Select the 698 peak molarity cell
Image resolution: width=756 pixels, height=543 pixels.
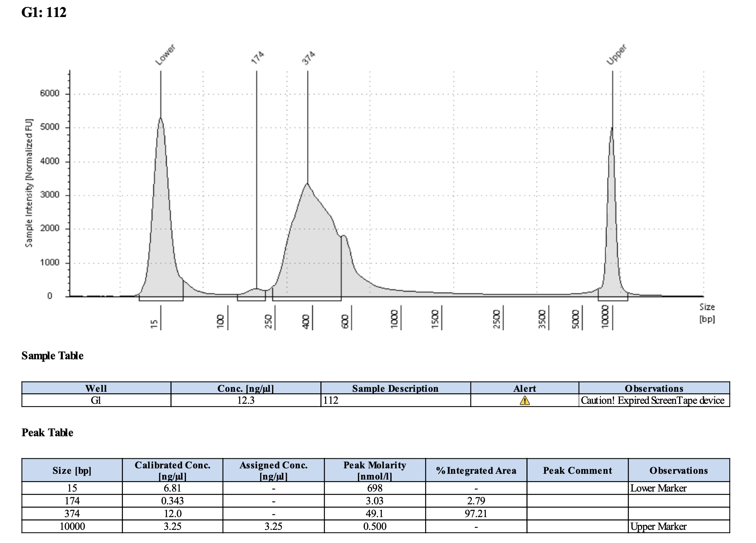tap(375, 488)
